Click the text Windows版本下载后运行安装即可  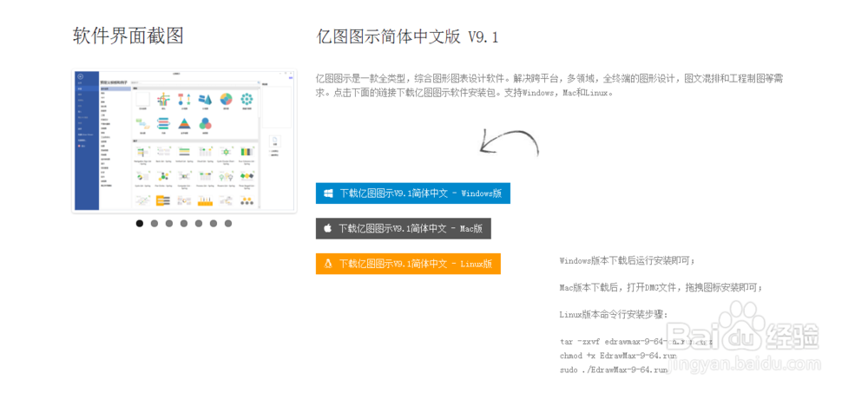pos(628,259)
